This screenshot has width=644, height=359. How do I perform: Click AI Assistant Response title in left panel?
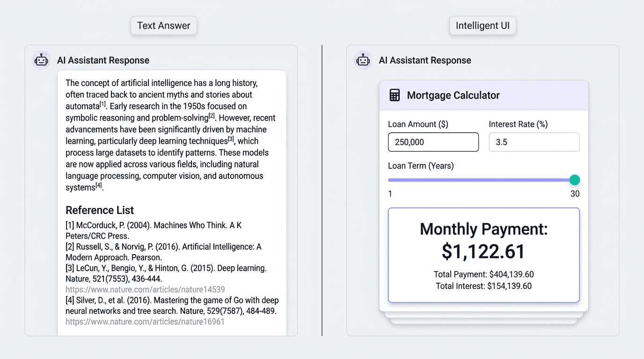point(103,60)
